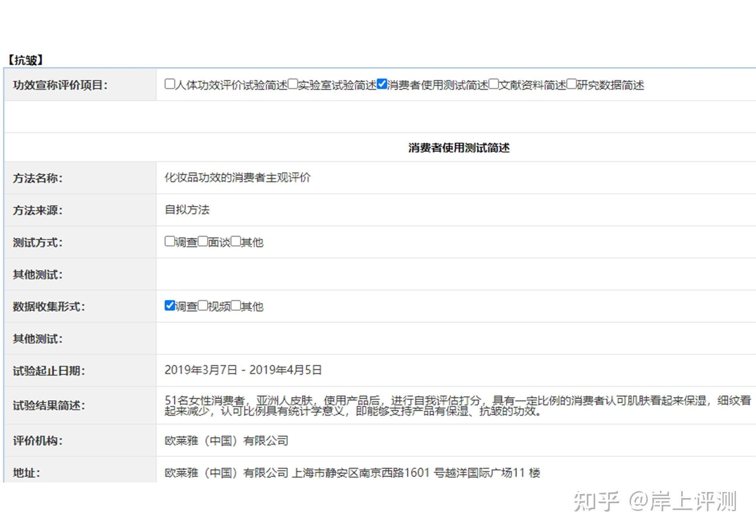Click the 自拟方法 value
This screenshot has width=756, height=532.
click(187, 210)
